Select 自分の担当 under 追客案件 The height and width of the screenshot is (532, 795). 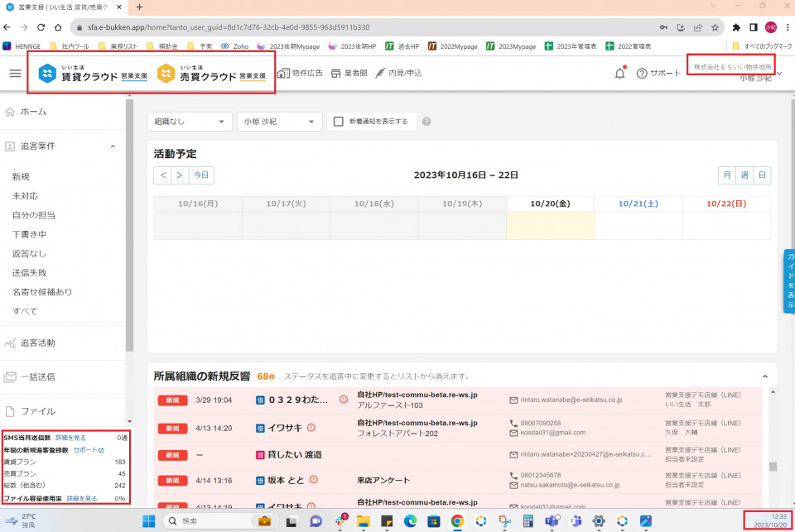[33, 215]
